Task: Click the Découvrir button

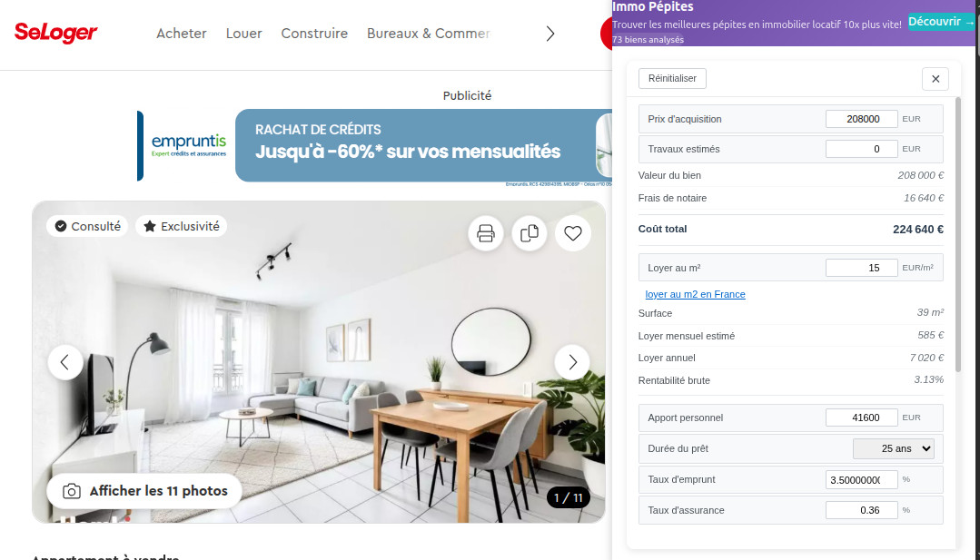Action: point(941,22)
